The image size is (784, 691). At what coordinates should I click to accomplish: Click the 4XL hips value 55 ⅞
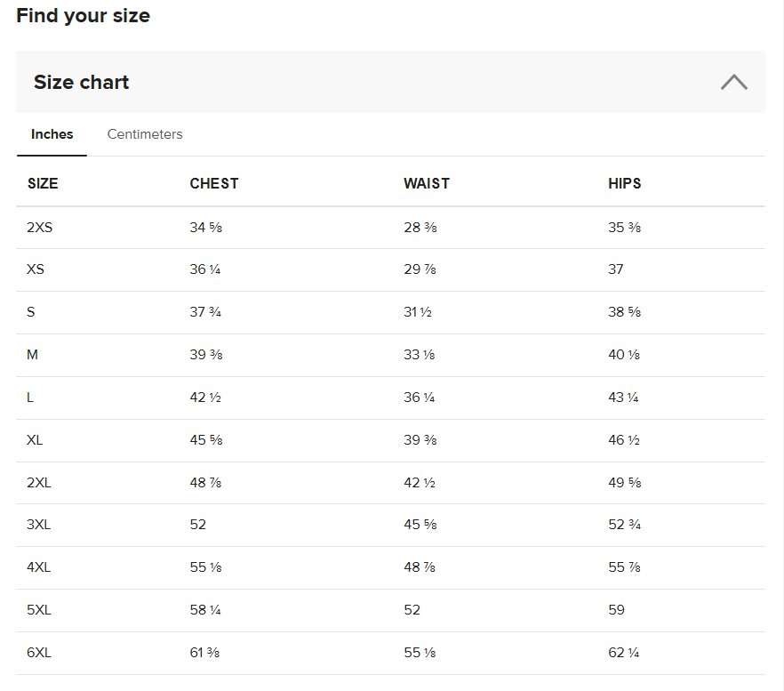[x=625, y=567]
